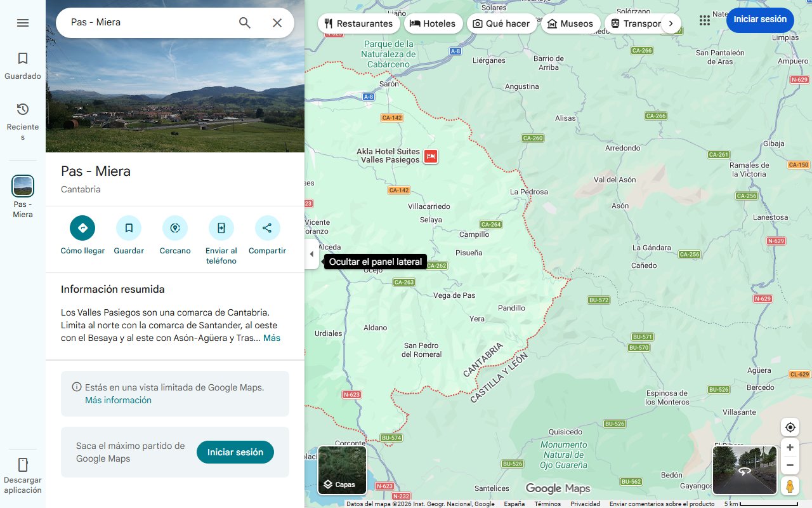Open Recientes from the sidebar

23,117
